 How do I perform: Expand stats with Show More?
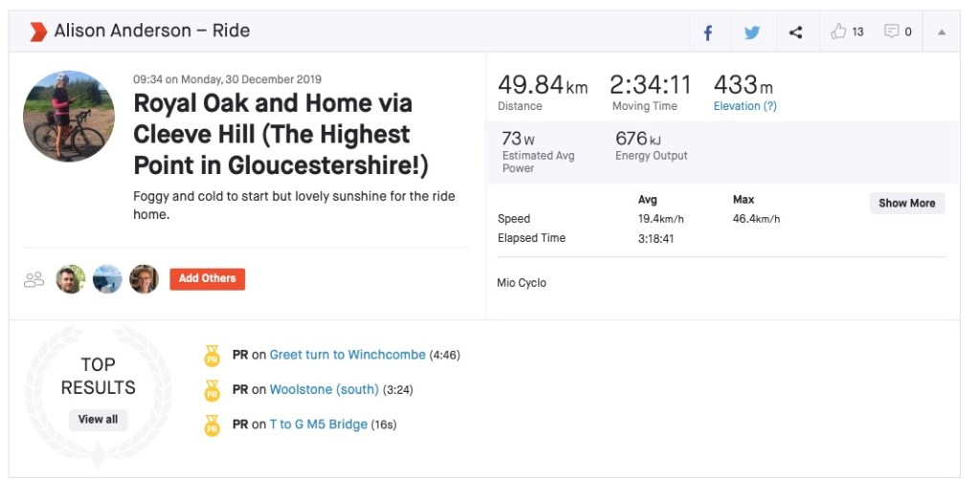click(x=906, y=203)
